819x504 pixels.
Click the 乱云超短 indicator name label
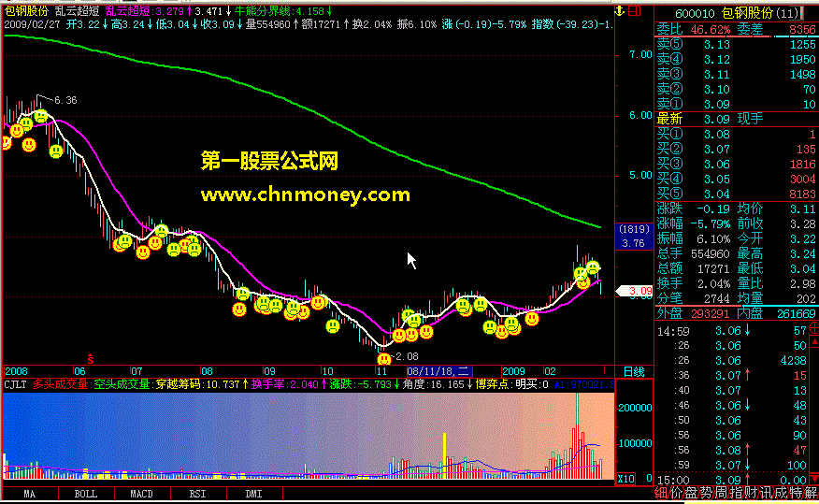[78, 11]
